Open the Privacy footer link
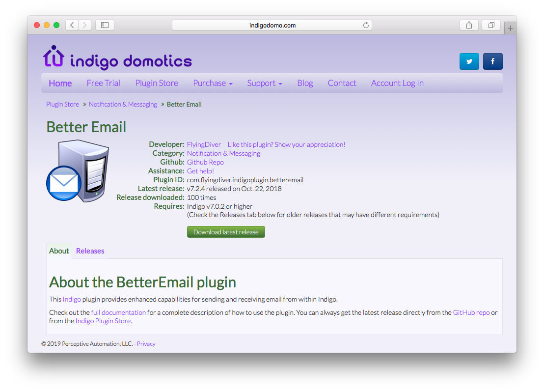The width and height of the screenshot is (544, 392). [x=146, y=344]
